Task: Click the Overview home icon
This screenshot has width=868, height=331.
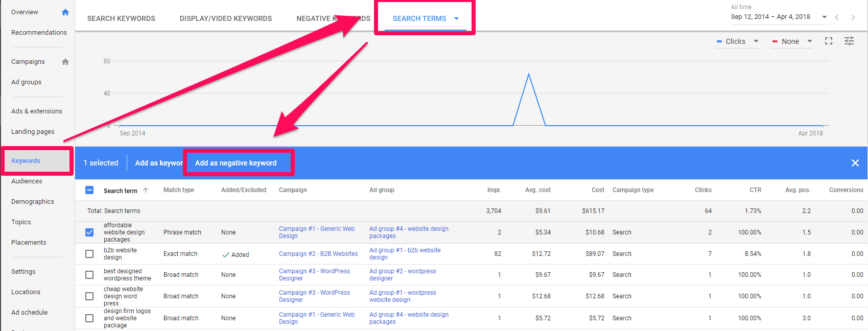Action: [x=65, y=12]
